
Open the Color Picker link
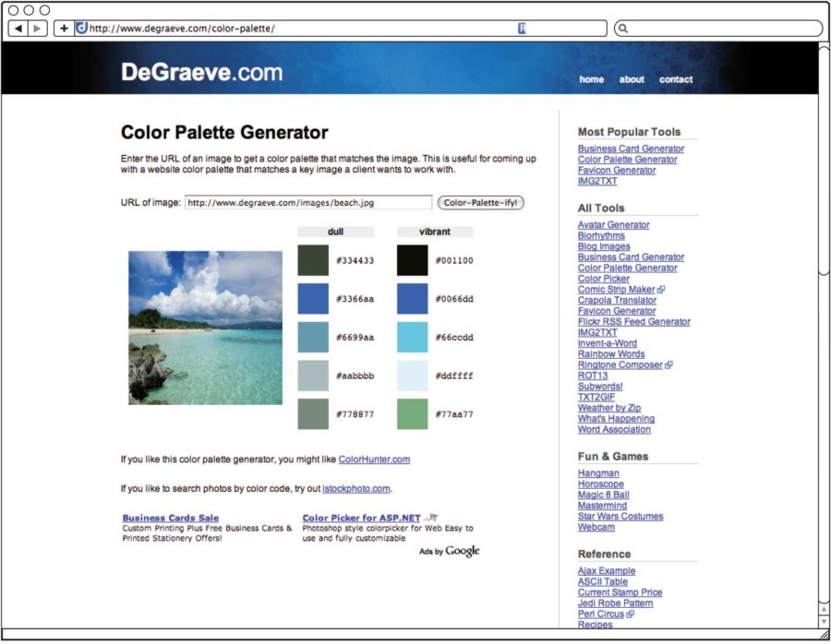tap(603, 279)
